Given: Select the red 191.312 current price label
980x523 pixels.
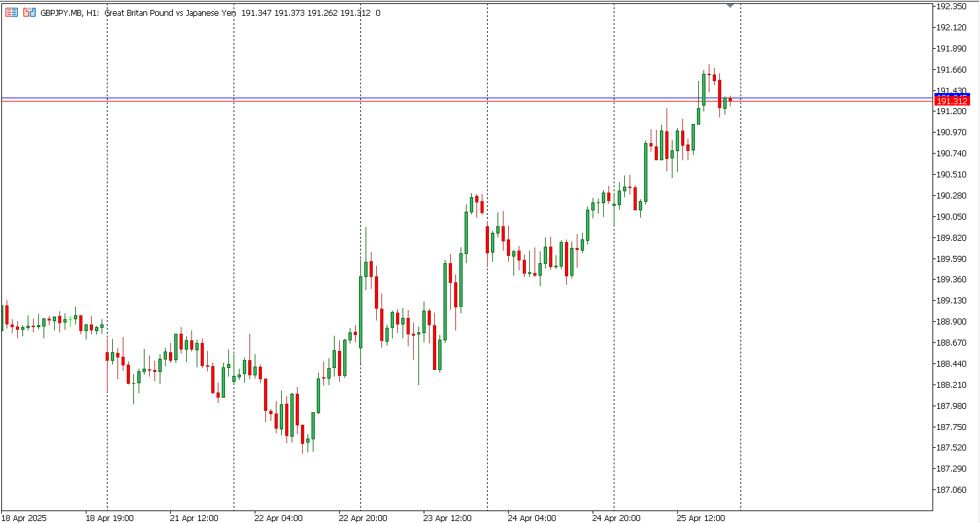Looking at the screenshot, I should coord(952,100).
